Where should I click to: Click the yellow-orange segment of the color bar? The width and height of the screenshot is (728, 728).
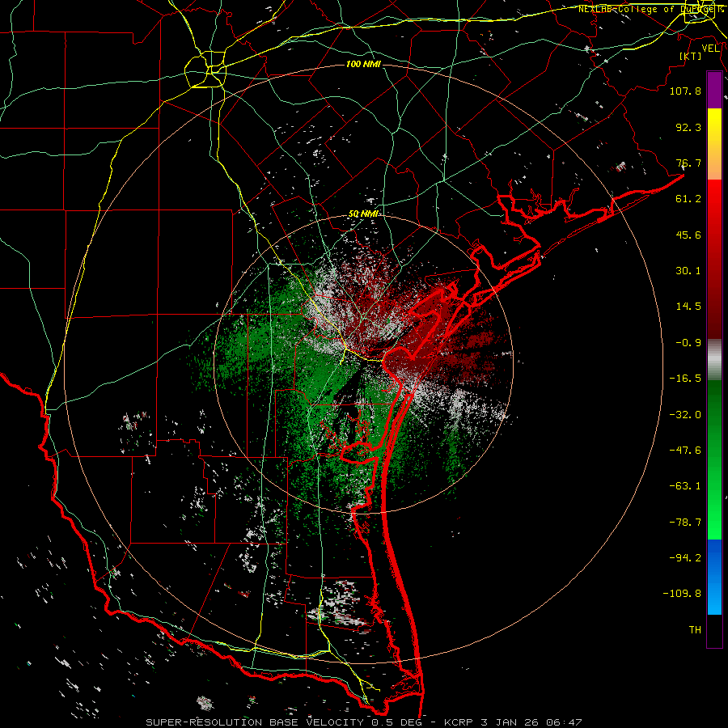[714, 144]
